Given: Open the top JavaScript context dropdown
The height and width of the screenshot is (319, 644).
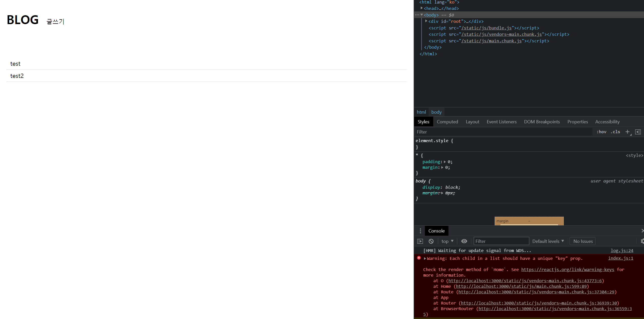Looking at the screenshot, I should click(x=447, y=241).
